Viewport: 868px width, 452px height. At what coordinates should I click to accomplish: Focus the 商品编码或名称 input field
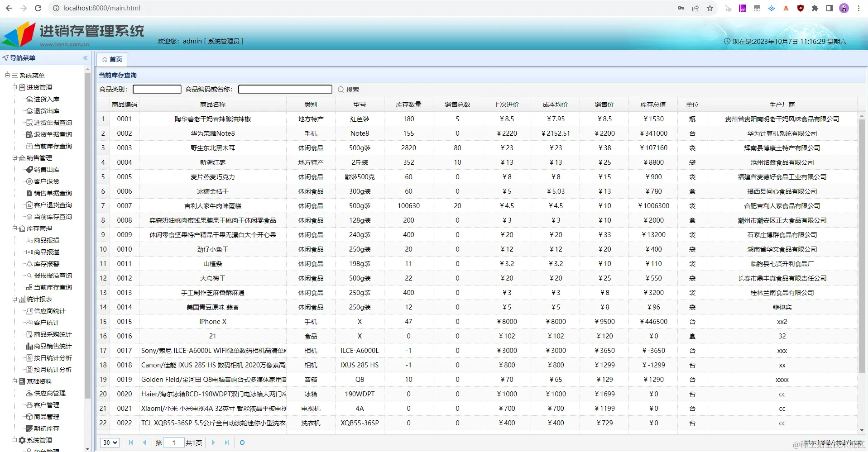tap(285, 90)
